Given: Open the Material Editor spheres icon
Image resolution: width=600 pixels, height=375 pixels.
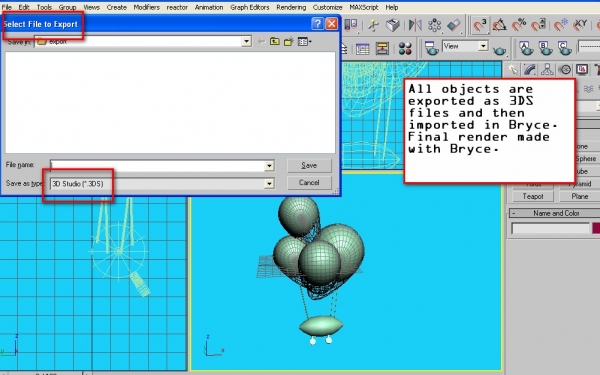Looking at the screenshot, I should point(405,49).
